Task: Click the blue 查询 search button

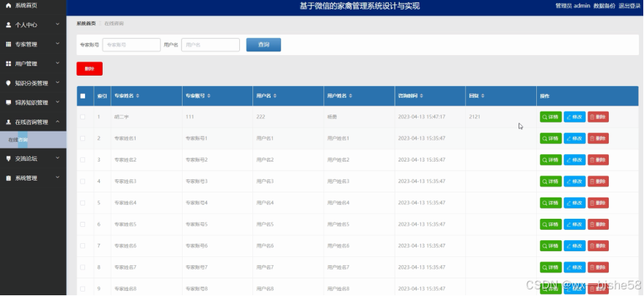Action: [263, 45]
